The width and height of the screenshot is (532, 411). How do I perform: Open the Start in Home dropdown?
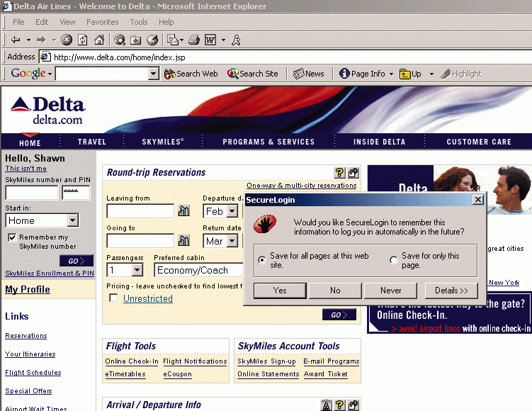coord(72,220)
